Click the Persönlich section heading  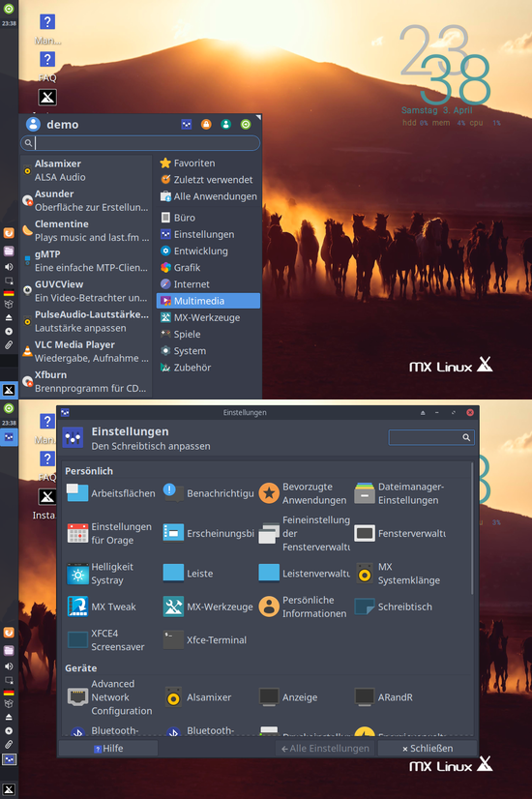click(89, 471)
